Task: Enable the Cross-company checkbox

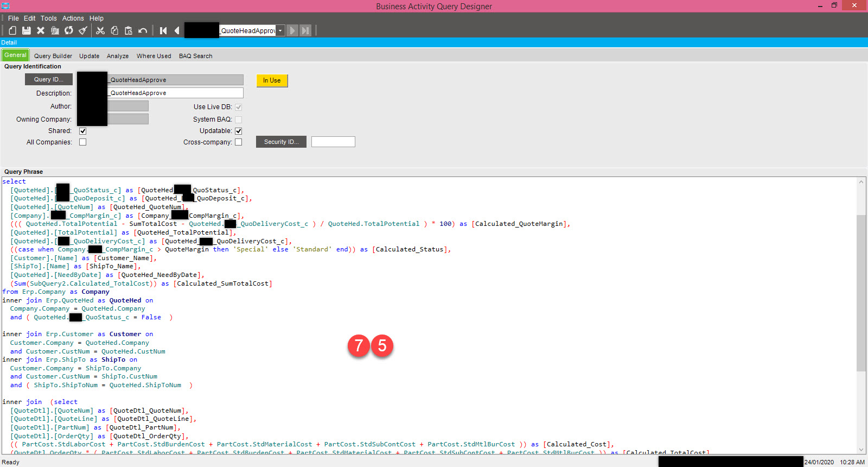Action: [238, 142]
